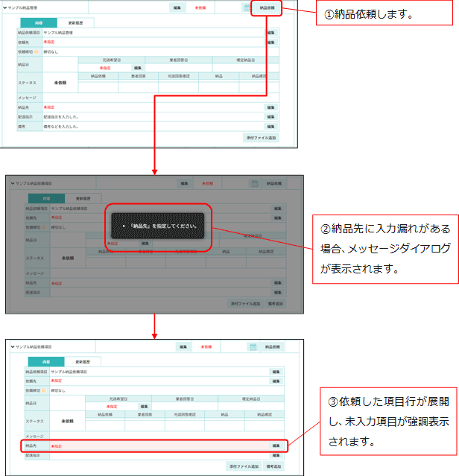Collapse the bottom panel's サンプル納品依頼項目 chevron
Screen dimensions: 459x476
tap(13, 347)
